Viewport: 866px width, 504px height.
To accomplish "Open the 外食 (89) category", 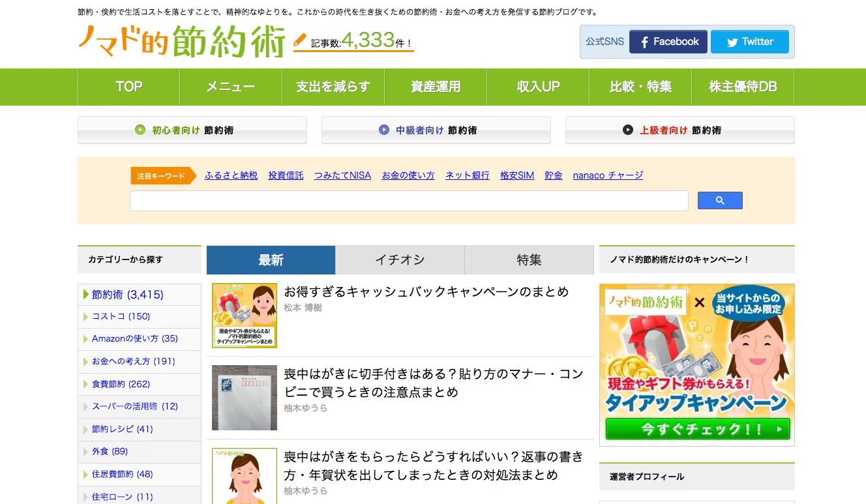I will [x=140, y=452].
